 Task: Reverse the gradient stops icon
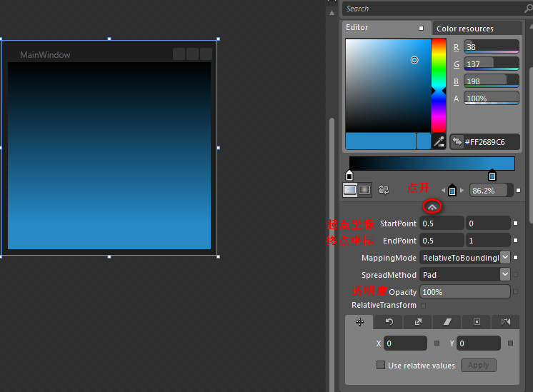[x=384, y=189]
